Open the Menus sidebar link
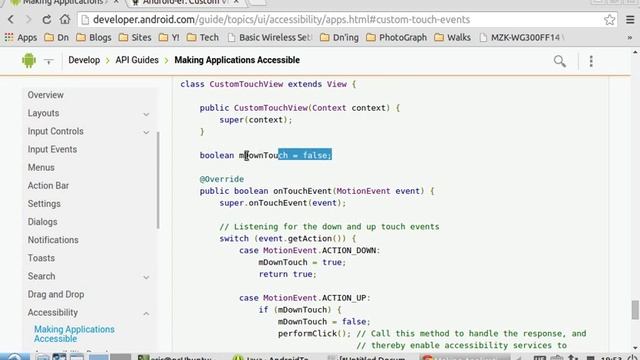Viewport: 640px width, 360px height. (x=41, y=168)
